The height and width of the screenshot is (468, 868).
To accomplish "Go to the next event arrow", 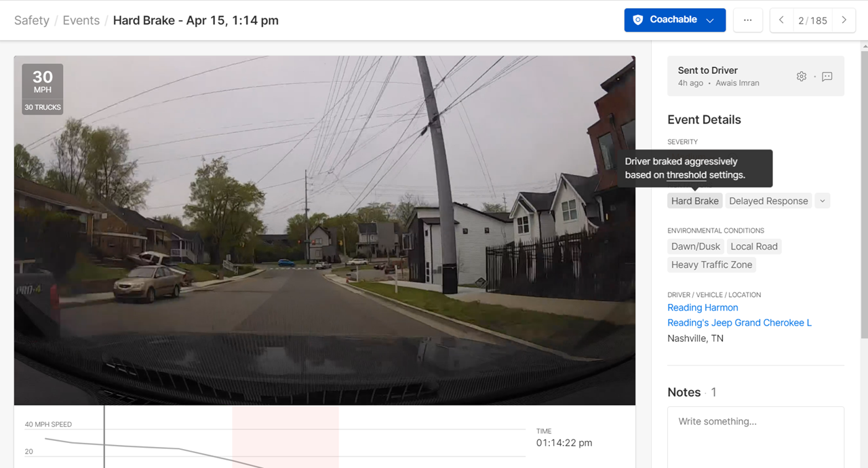I will 844,20.
